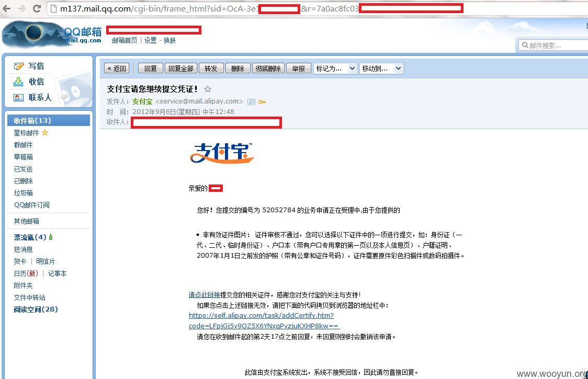Screen dimensions: 588x379
Task: Click sender name 支付宝
Action: coord(142,101)
